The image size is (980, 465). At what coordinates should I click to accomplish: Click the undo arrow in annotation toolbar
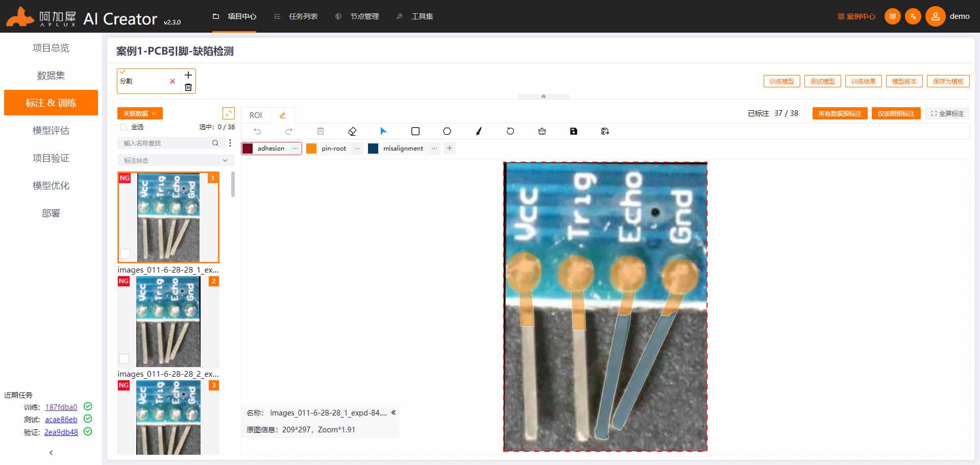click(257, 131)
